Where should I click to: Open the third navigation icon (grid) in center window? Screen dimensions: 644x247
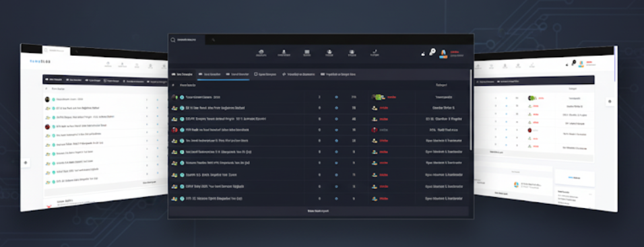click(x=307, y=53)
